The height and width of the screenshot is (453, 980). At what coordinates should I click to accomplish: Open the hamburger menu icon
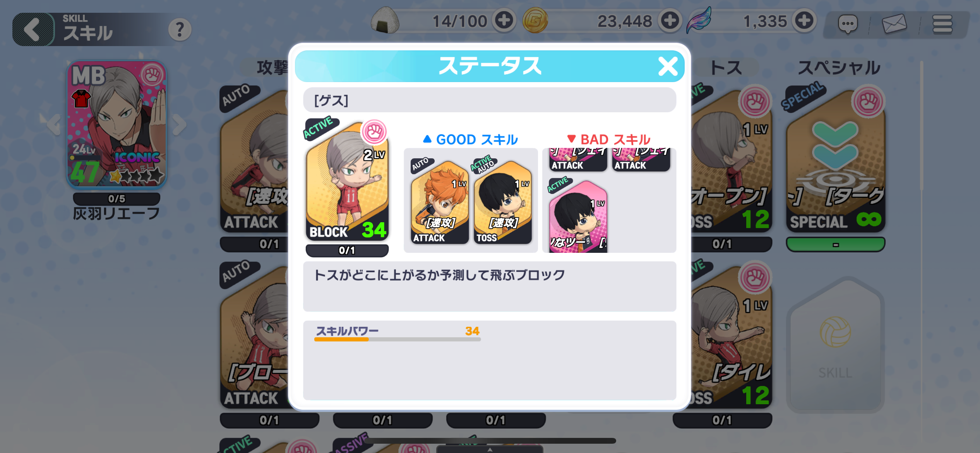(942, 24)
